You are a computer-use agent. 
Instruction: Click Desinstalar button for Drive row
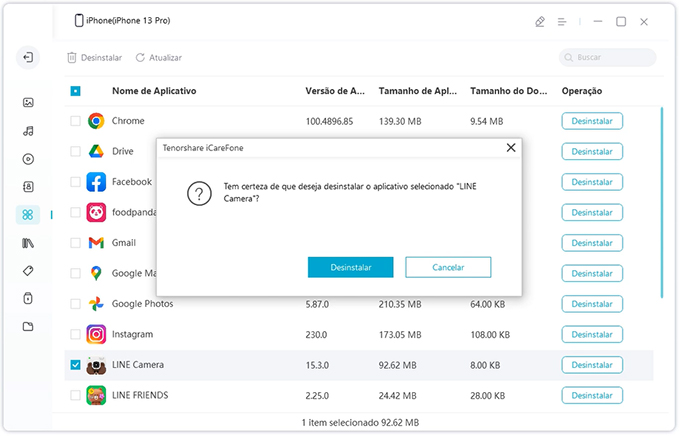(592, 151)
